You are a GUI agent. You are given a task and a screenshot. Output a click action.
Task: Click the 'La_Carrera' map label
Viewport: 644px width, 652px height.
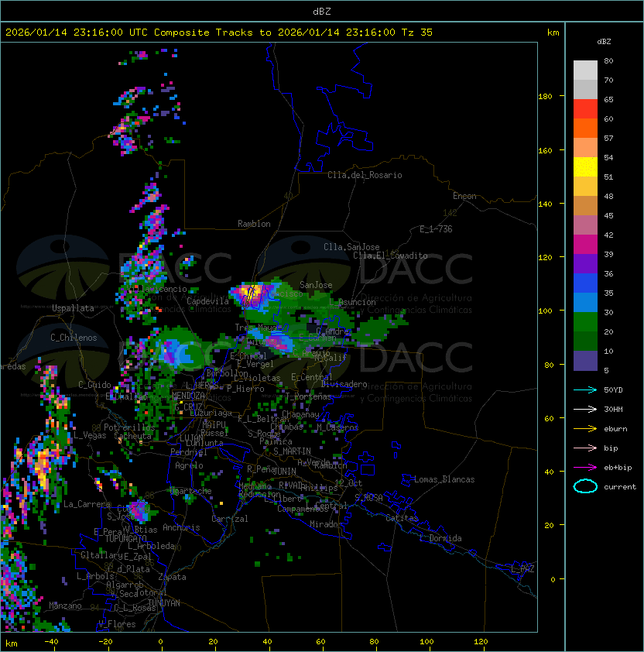click(x=87, y=504)
